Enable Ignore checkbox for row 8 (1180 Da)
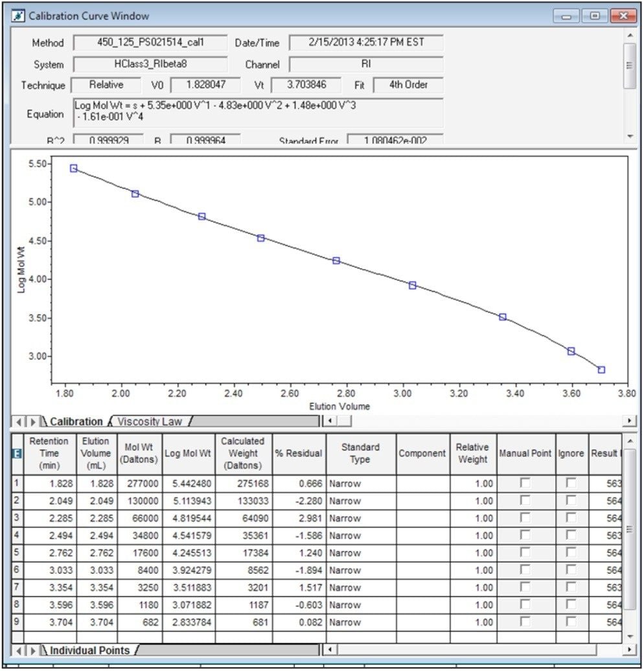 pos(571,605)
